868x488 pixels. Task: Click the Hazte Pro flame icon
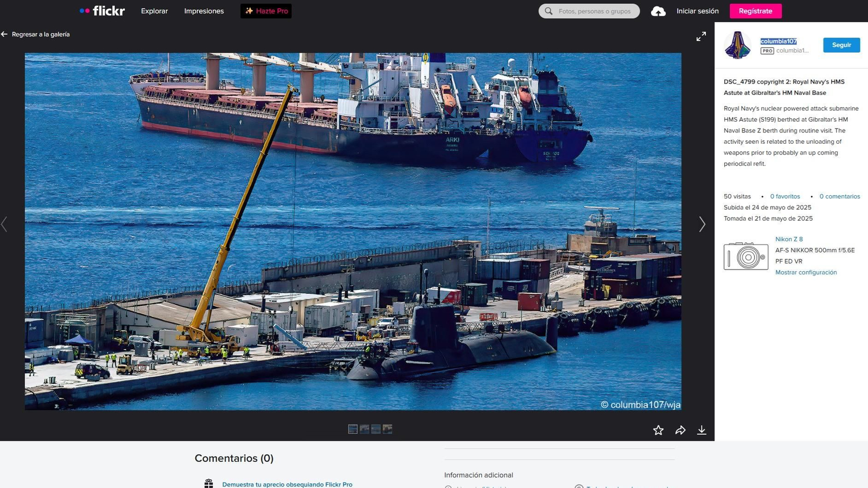click(249, 10)
